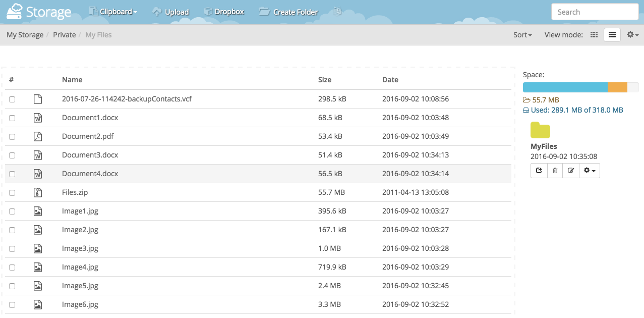Click the language translate icon in header
This screenshot has height=318, width=644.
point(337,12)
